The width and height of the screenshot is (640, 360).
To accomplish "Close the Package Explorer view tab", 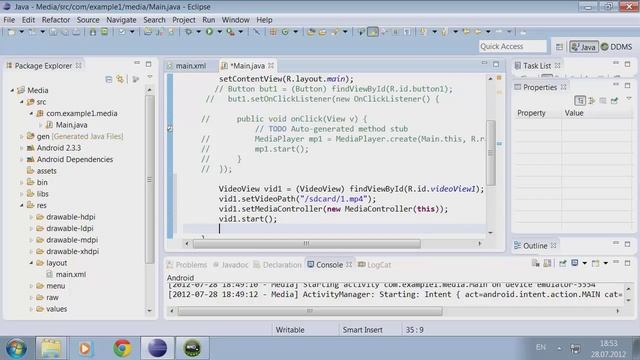I will [78, 65].
